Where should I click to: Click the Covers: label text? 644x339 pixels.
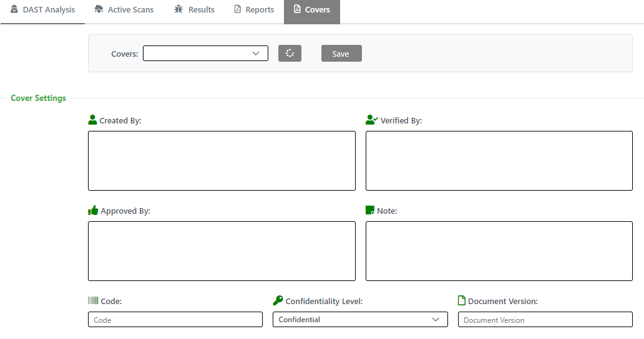(124, 54)
